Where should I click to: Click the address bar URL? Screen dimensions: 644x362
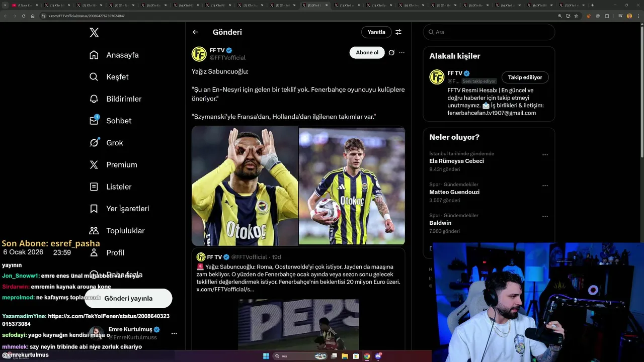(87, 16)
